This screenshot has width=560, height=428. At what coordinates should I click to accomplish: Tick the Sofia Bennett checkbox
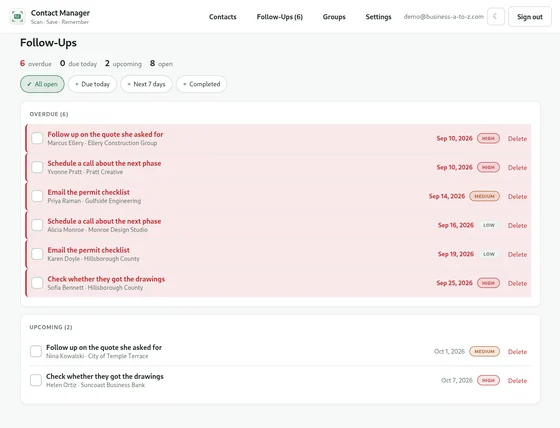pos(37,283)
